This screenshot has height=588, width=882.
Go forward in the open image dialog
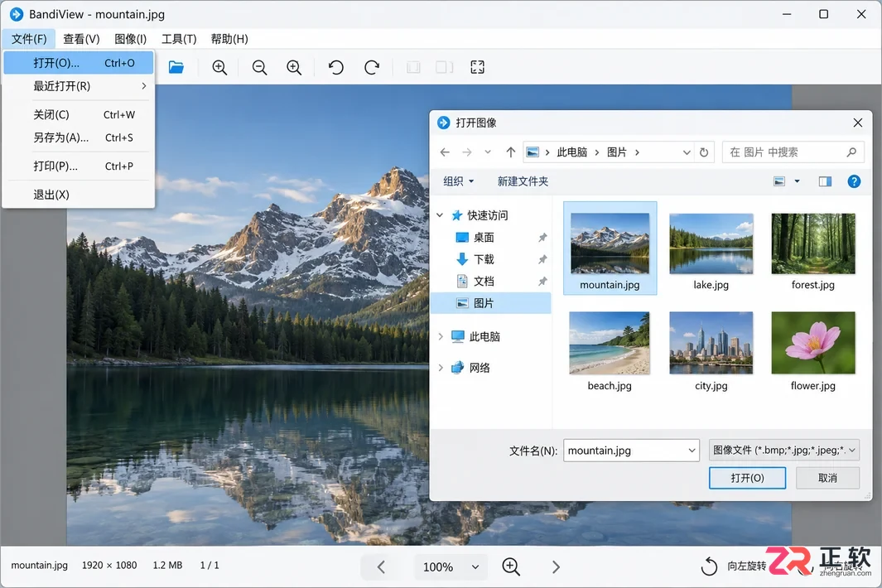click(467, 152)
